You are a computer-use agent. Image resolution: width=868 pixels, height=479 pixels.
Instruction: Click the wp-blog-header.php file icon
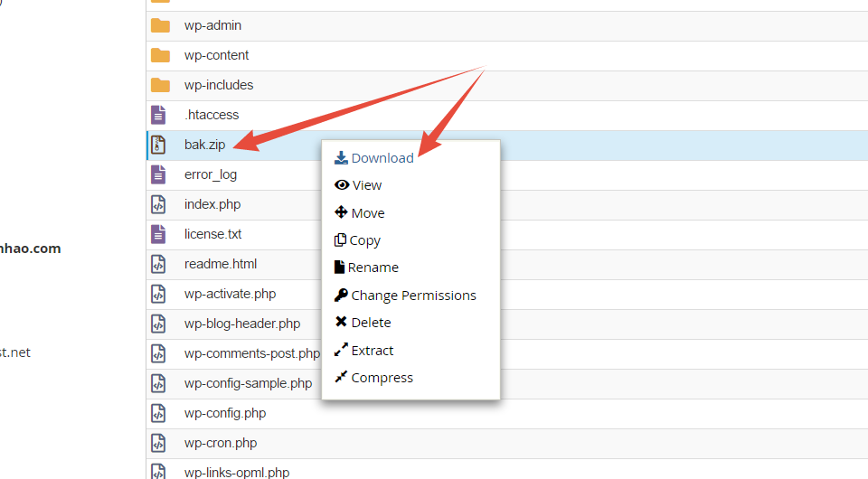pos(158,324)
